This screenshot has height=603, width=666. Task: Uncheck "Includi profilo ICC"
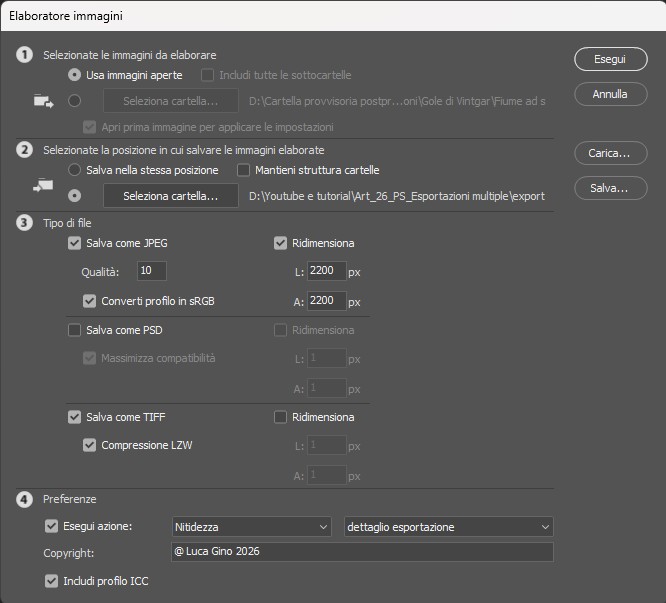pos(52,580)
